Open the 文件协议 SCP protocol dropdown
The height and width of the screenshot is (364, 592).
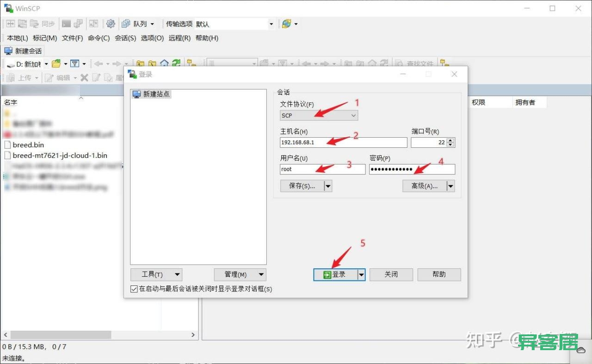point(319,115)
